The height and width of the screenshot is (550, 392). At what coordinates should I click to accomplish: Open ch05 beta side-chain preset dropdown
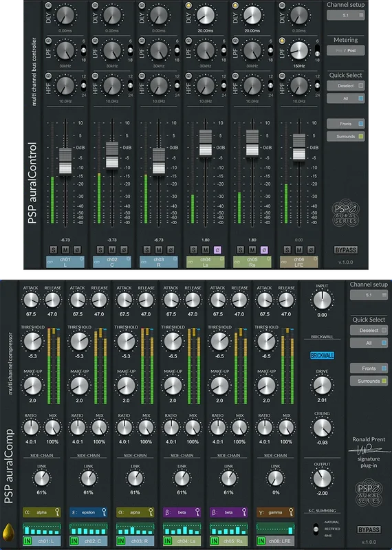228,512
